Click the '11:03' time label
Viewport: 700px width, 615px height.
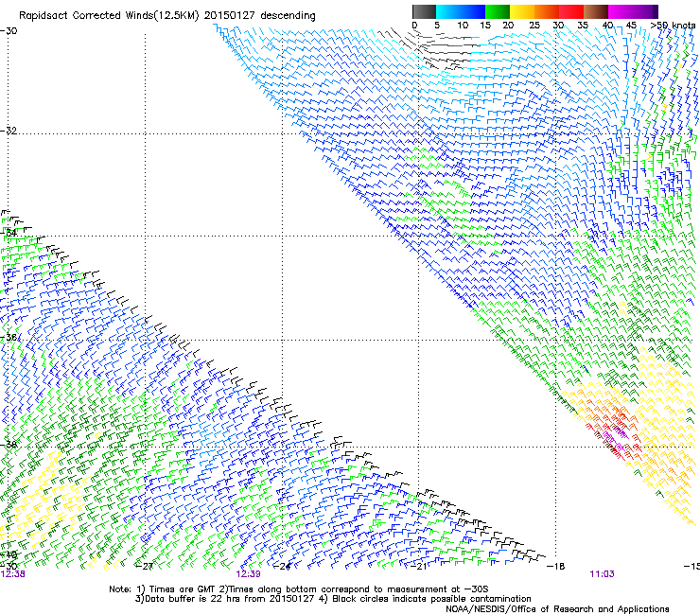click(x=602, y=574)
